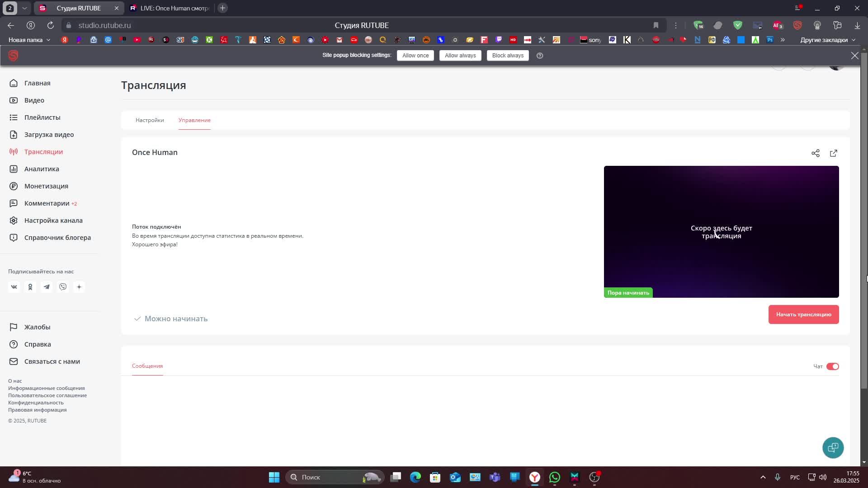Viewport: 868px width, 488px height.
Task: Click the VK social network icon
Action: coord(14,287)
